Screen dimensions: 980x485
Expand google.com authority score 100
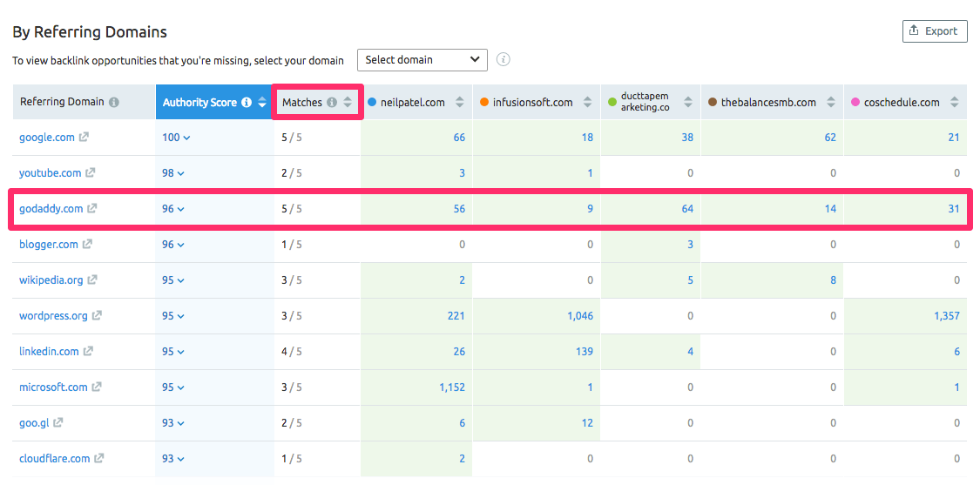coord(175,138)
